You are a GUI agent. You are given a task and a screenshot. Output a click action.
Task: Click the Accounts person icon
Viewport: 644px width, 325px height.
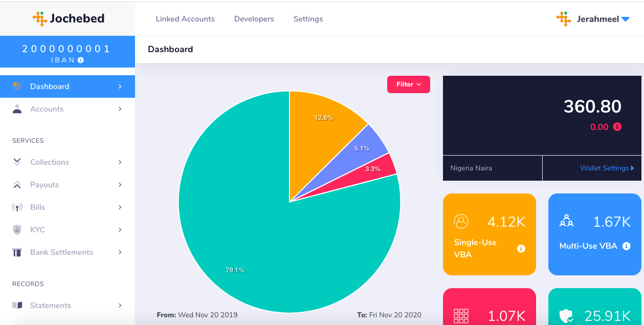click(x=17, y=109)
